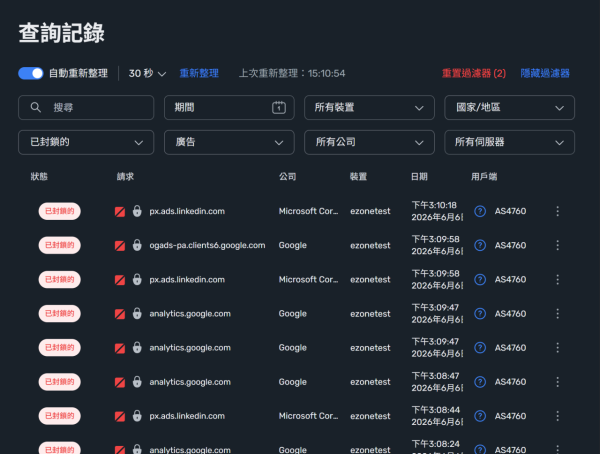Open three-dot menu for 下午3:10:18 row
Viewport: 600px width, 454px height.
[558, 211]
